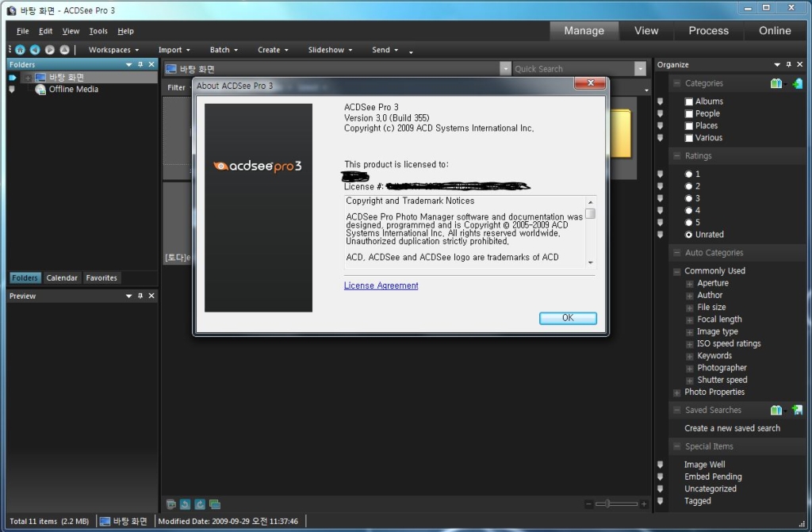Expand the Aperture auto category

click(690, 284)
